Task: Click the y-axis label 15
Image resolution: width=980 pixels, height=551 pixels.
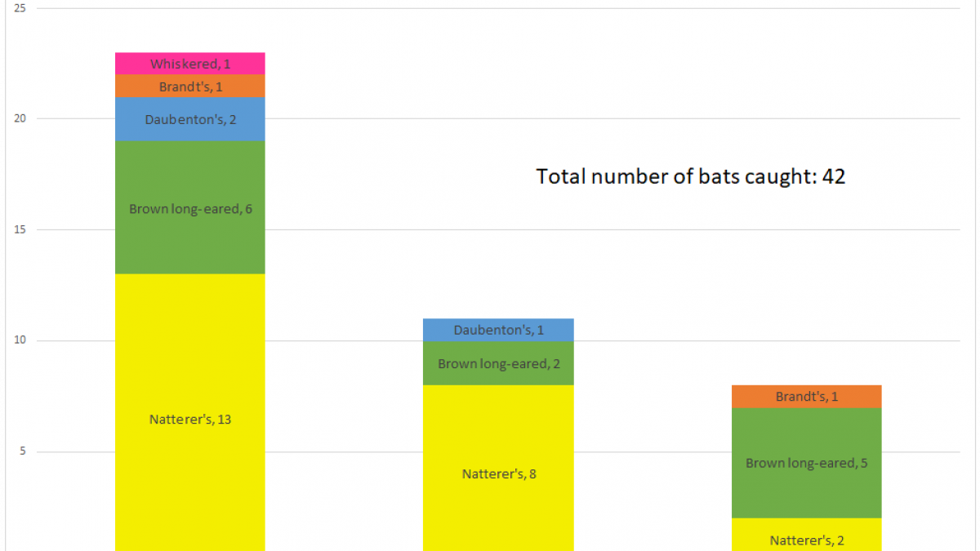Action: click(20, 230)
